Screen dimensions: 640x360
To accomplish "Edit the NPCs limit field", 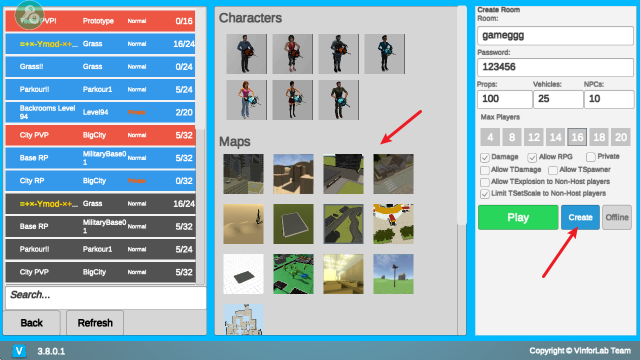I will [x=609, y=99].
